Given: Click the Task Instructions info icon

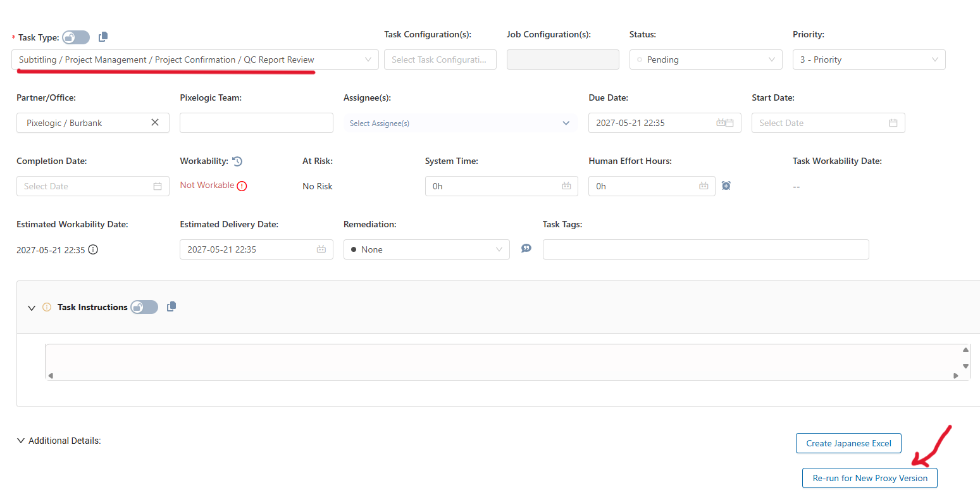Looking at the screenshot, I should (x=47, y=307).
